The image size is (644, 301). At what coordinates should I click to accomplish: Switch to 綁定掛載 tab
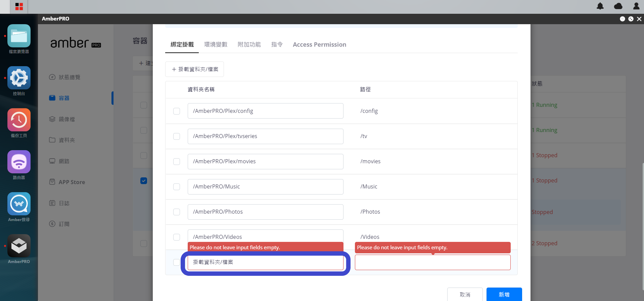click(x=182, y=45)
